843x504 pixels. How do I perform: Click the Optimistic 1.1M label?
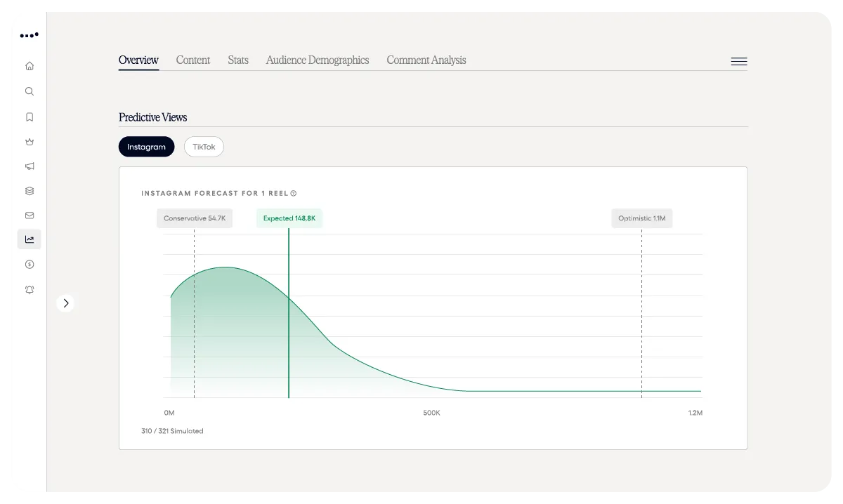click(x=642, y=218)
